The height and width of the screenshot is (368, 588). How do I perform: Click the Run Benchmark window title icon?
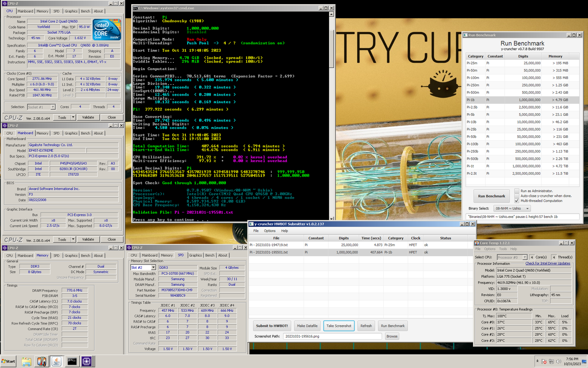tap(465, 35)
